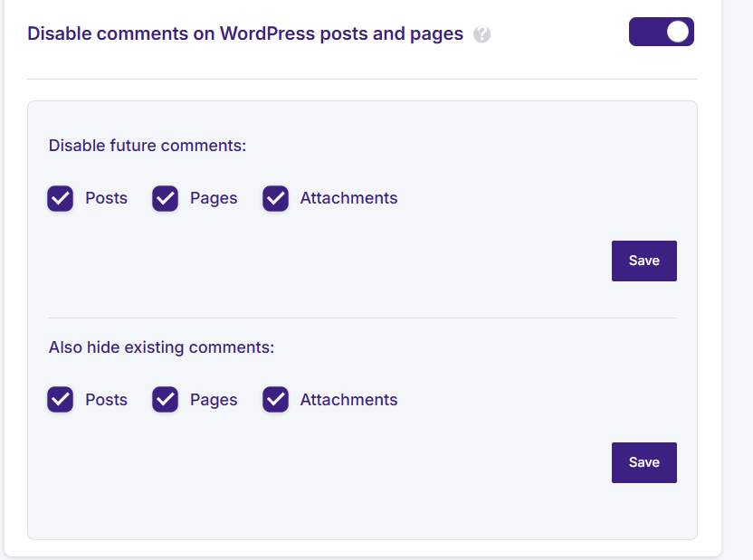Toggle the Disable comments switch off
Image resolution: width=753 pixels, height=560 pixels.
(662, 32)
